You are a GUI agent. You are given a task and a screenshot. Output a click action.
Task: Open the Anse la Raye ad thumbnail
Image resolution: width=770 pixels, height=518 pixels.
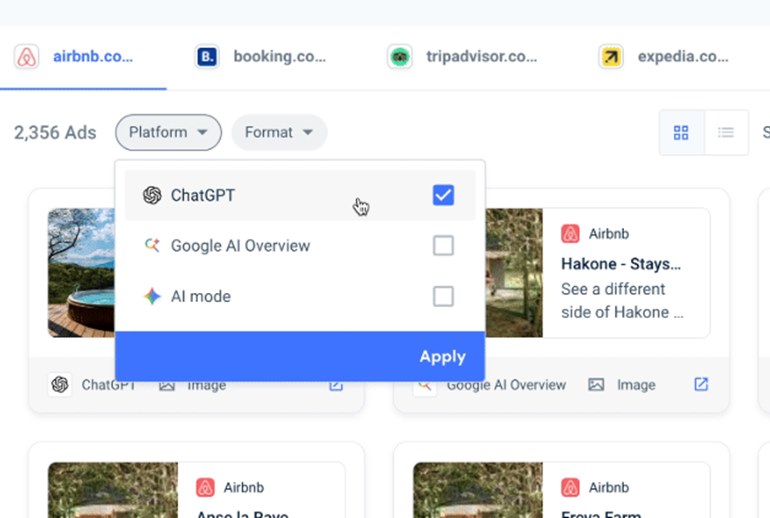click(113, 490)
